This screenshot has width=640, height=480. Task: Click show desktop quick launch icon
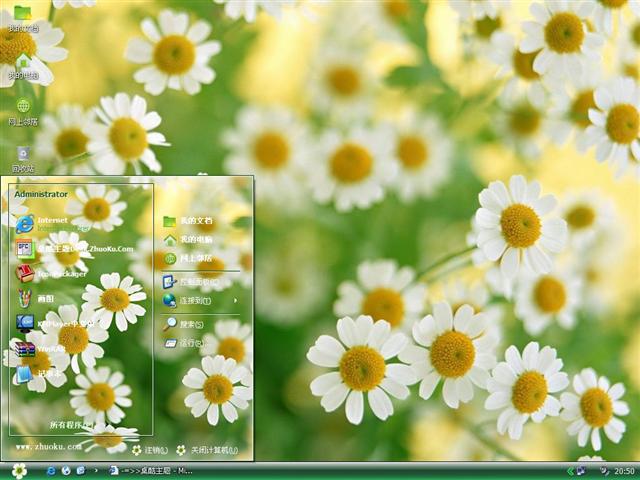[81, 471]
